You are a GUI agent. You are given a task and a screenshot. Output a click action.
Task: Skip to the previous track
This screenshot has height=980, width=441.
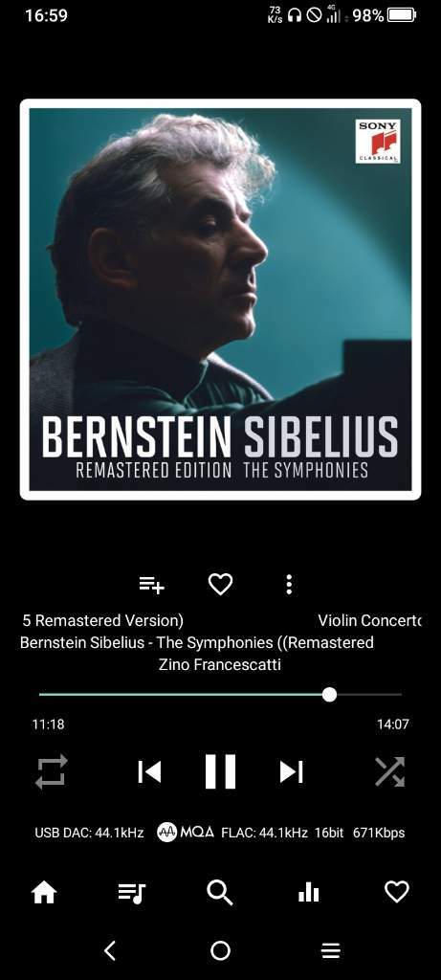[x=150, y=772]
